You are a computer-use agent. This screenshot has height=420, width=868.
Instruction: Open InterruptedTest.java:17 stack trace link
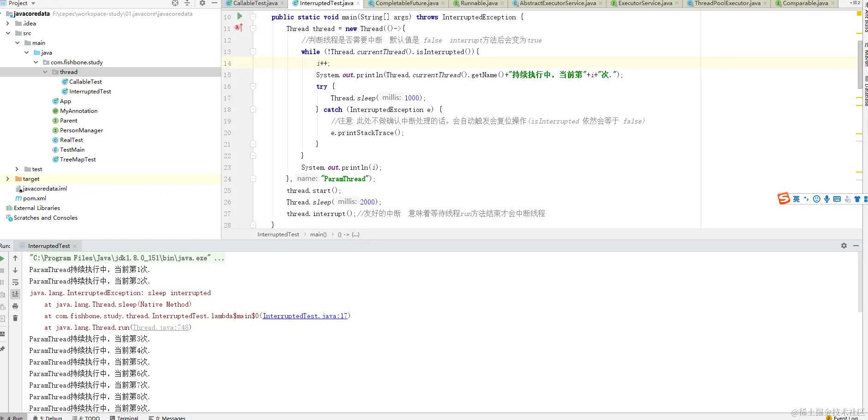(x=305, y=316)
